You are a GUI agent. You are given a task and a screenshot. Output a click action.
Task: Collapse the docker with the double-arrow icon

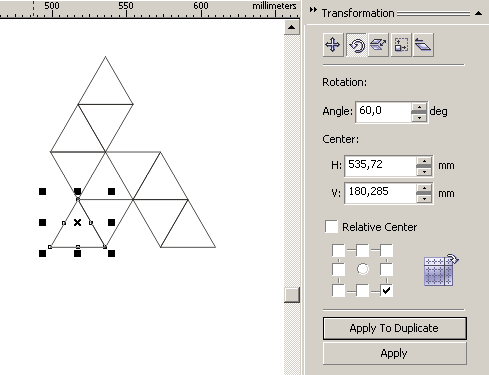[x=313, y=10]
